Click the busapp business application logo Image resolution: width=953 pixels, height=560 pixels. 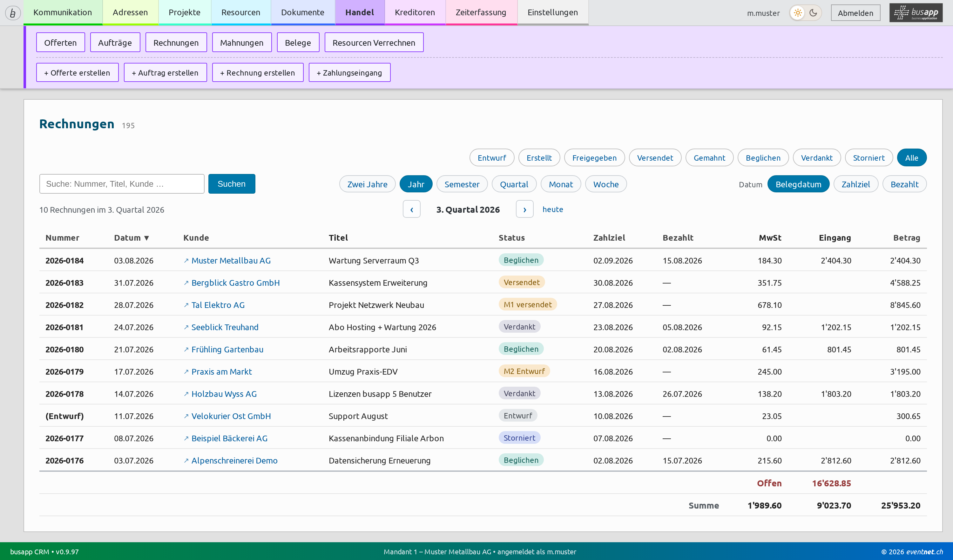pos(916,13)
